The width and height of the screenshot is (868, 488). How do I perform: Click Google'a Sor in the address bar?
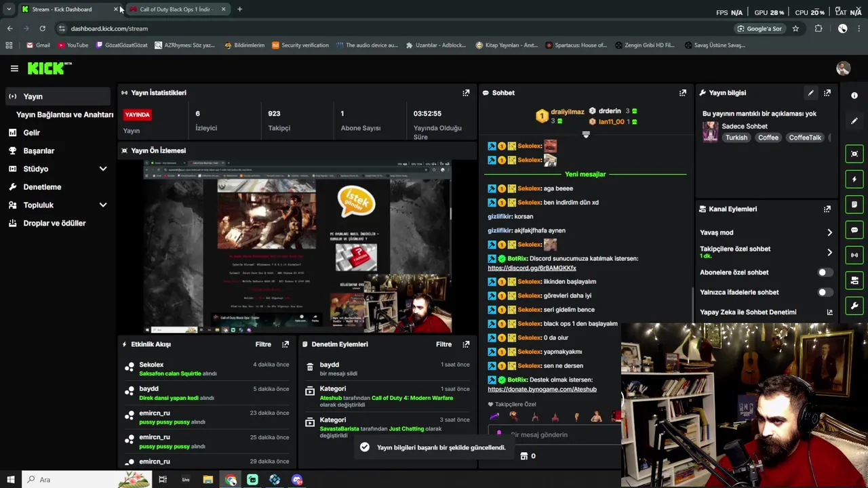point(759,28)
